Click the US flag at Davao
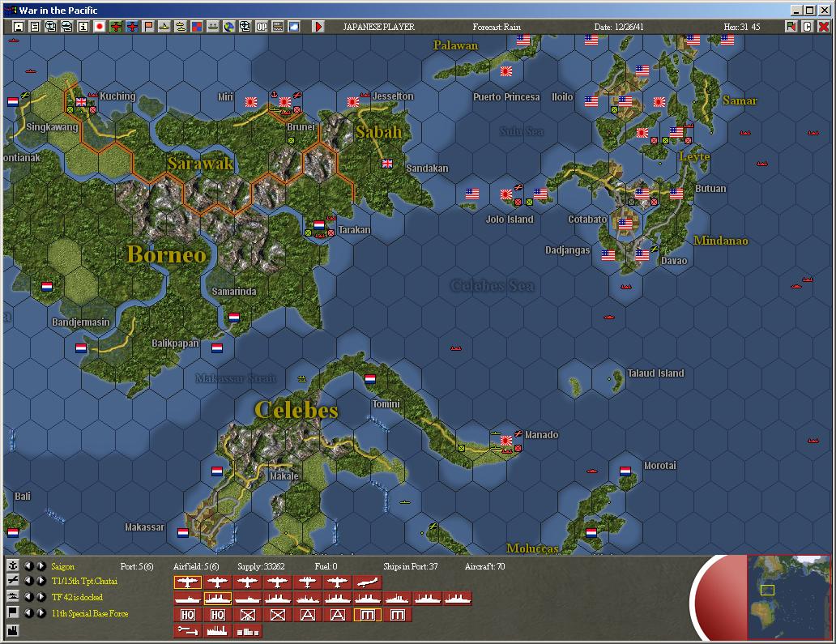This screenshot has width=836, height=644. pyautogui.click(x=642, y=255)
